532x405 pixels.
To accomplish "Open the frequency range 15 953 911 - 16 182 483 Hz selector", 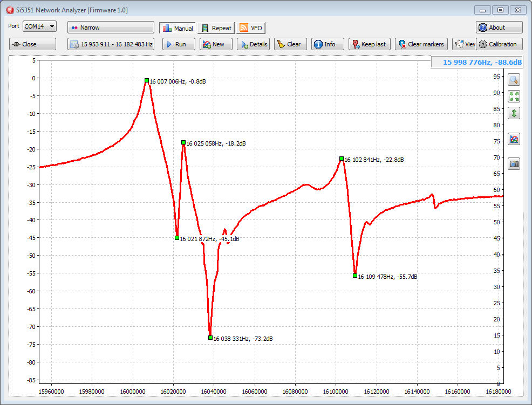I will (x=111, y=44).
